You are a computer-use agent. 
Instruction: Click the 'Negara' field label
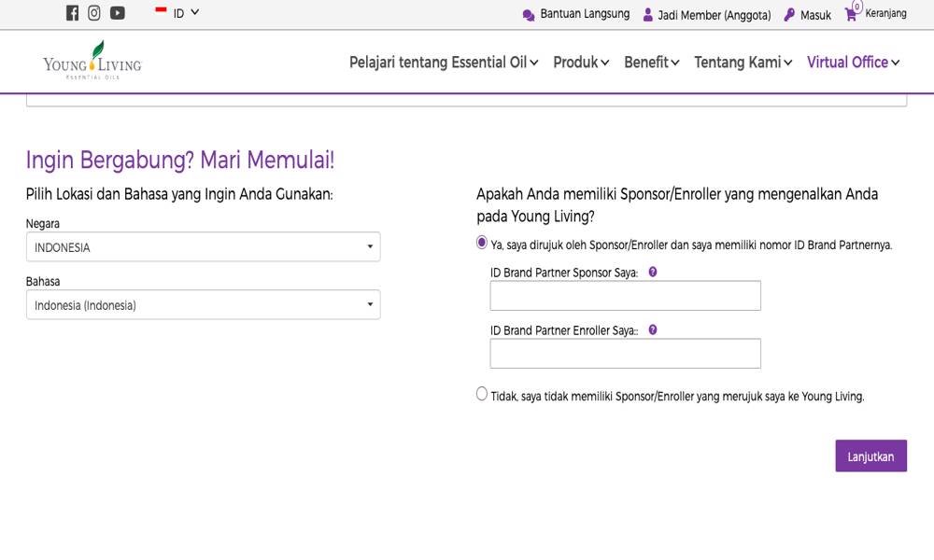[42, 224]
